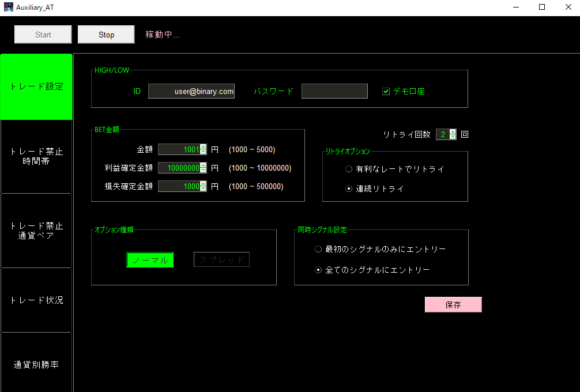The width and height of the screenshot is (580, 392).
Task: Open the トレード禁止通貨ペア tab
Action: [x=36, y=231]
